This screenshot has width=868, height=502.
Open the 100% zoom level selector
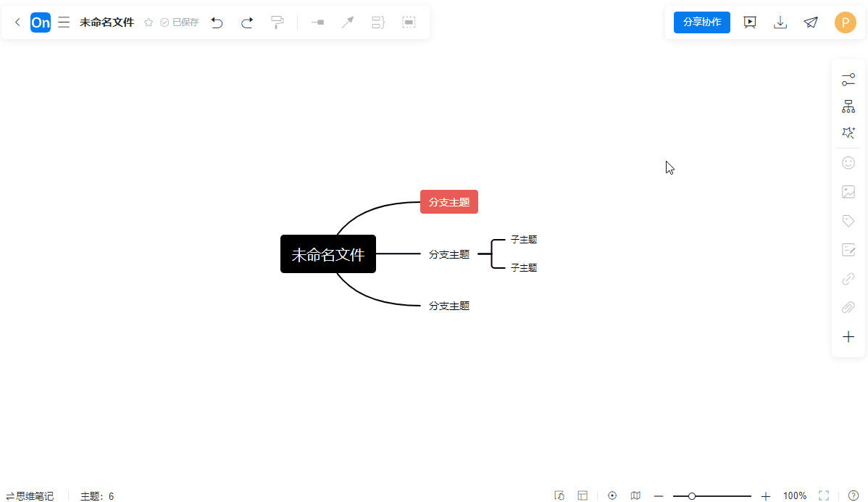[794, 495]
